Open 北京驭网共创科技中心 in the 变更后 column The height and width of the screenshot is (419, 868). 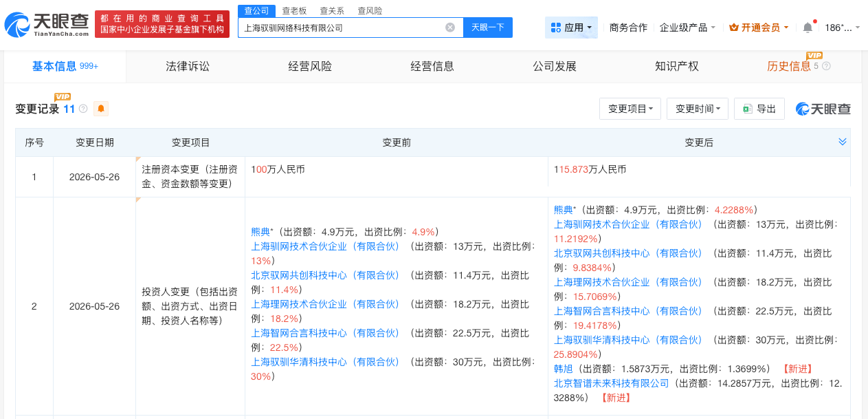[628, 253]
